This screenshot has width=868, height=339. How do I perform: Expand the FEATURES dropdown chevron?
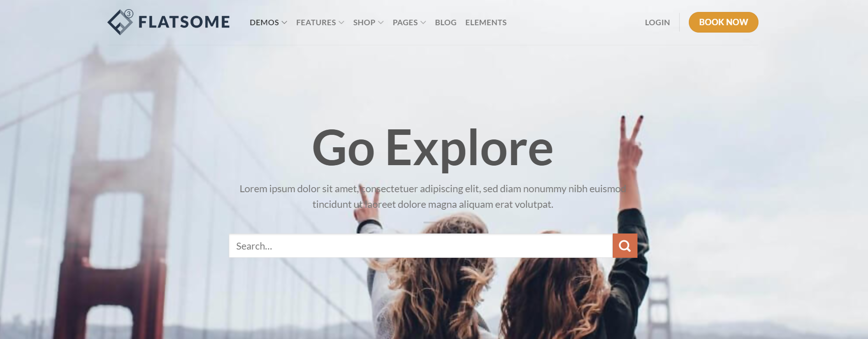coord(341,22)
